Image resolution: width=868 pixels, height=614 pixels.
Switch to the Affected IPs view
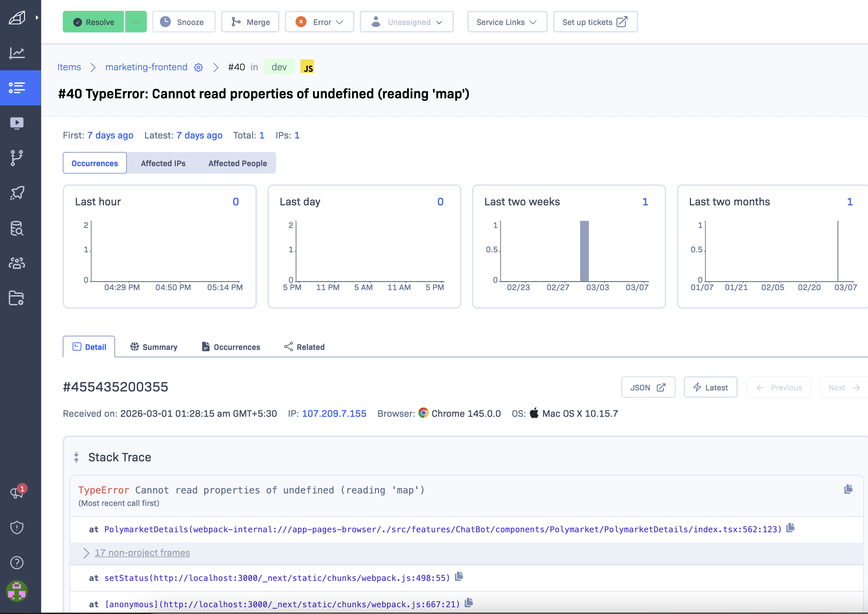pyautogui.click(x=163, y=163)
